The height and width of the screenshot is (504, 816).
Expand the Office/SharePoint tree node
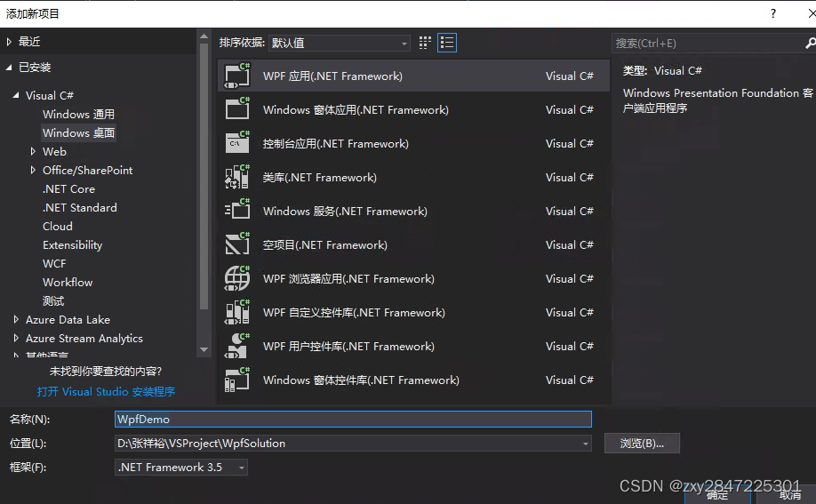(33, 171)
